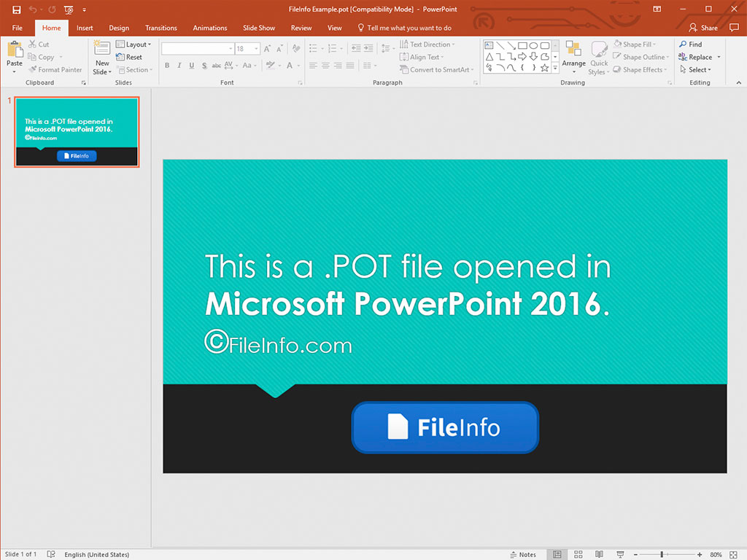Select the right arrow shape in gallery
The image size is (747, 560).
522,57
